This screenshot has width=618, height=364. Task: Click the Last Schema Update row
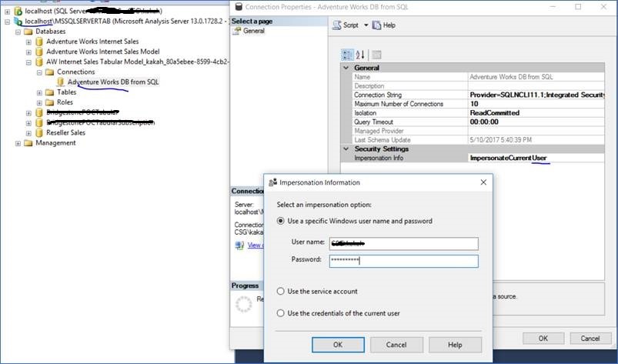point(479,140)
